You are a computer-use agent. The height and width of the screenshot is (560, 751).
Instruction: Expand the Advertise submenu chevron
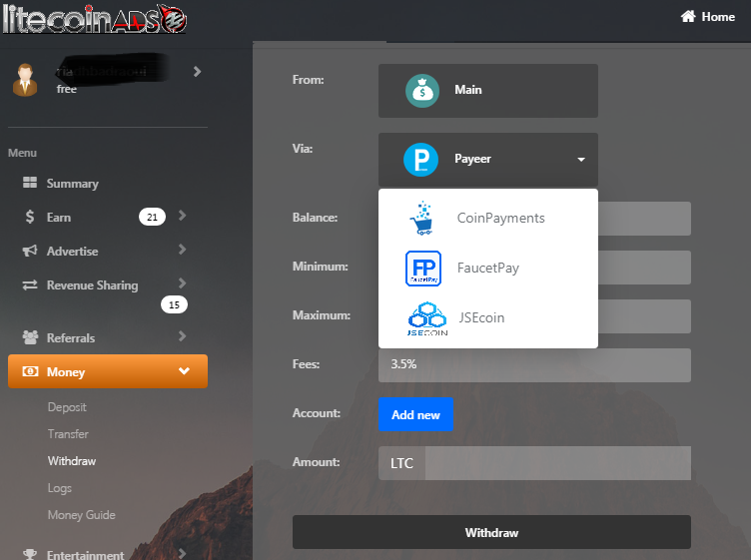click(182, 249)
